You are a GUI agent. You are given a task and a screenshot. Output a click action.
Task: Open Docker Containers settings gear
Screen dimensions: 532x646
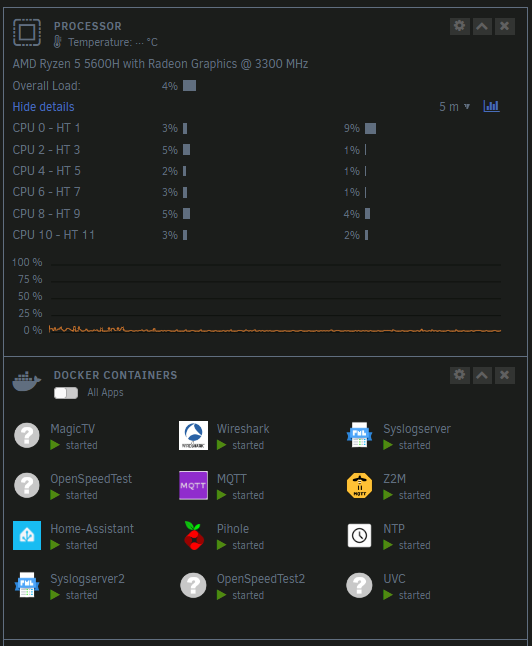(x=459, y=375)
